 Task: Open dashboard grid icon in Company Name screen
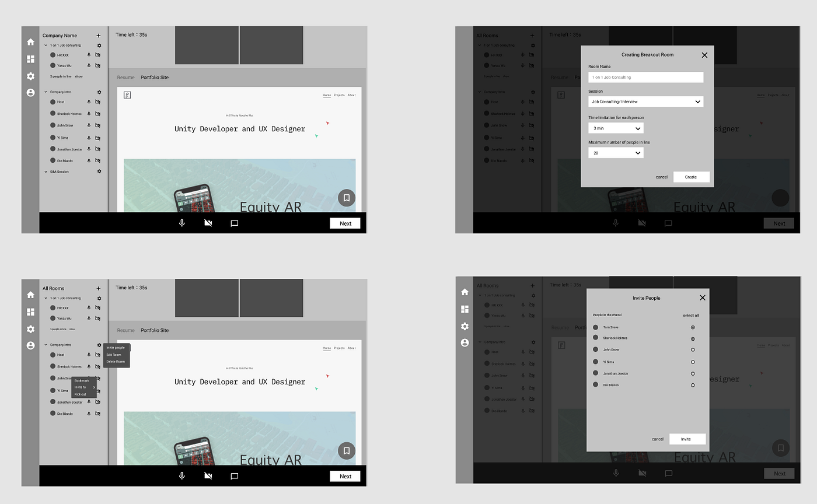(30, 59)
